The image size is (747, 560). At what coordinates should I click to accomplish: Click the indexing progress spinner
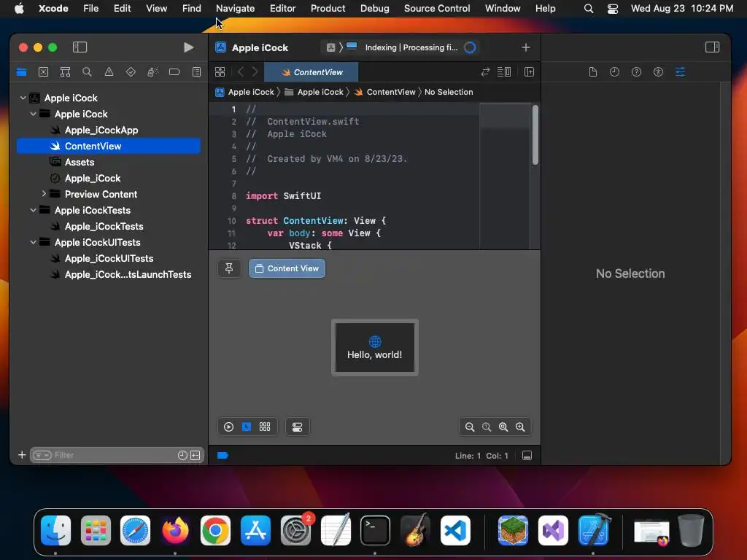point(470,47)
